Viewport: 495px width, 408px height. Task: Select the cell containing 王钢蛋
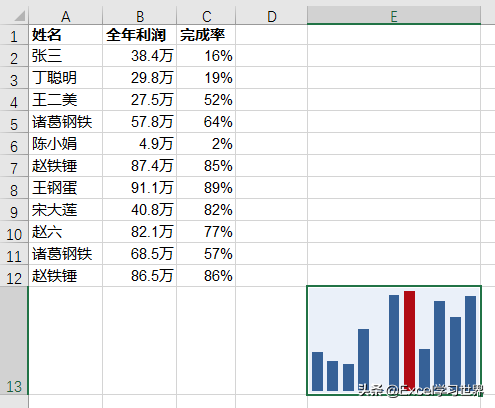(66, 188)
